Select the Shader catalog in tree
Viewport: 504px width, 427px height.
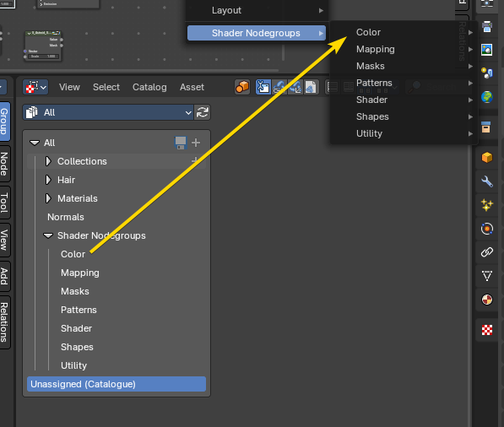click(77, 328)
